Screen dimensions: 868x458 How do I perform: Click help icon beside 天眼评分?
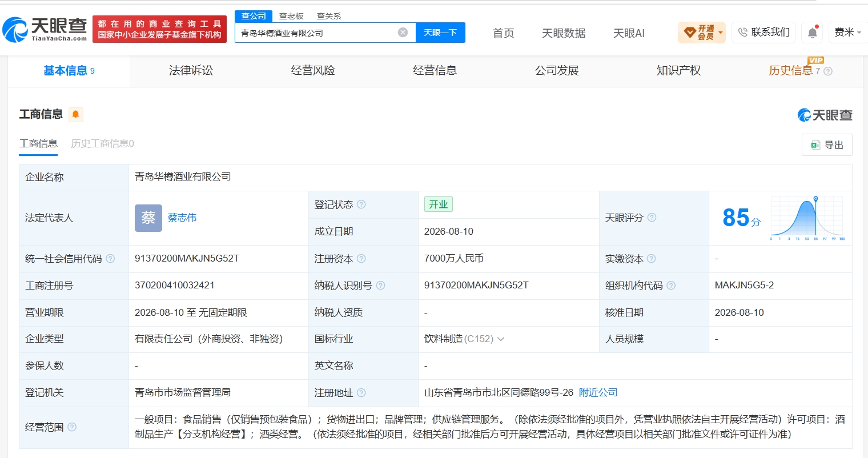pyautogui.click(x=652, y=218)
